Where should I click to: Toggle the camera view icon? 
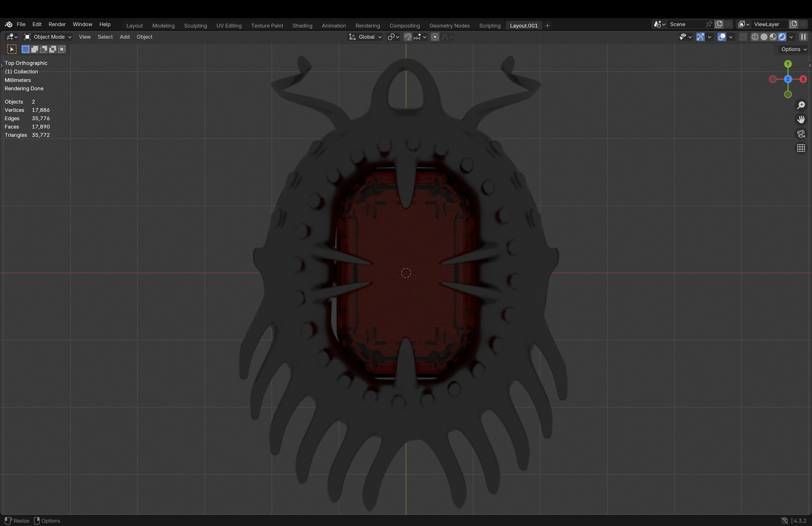[801, 134]
